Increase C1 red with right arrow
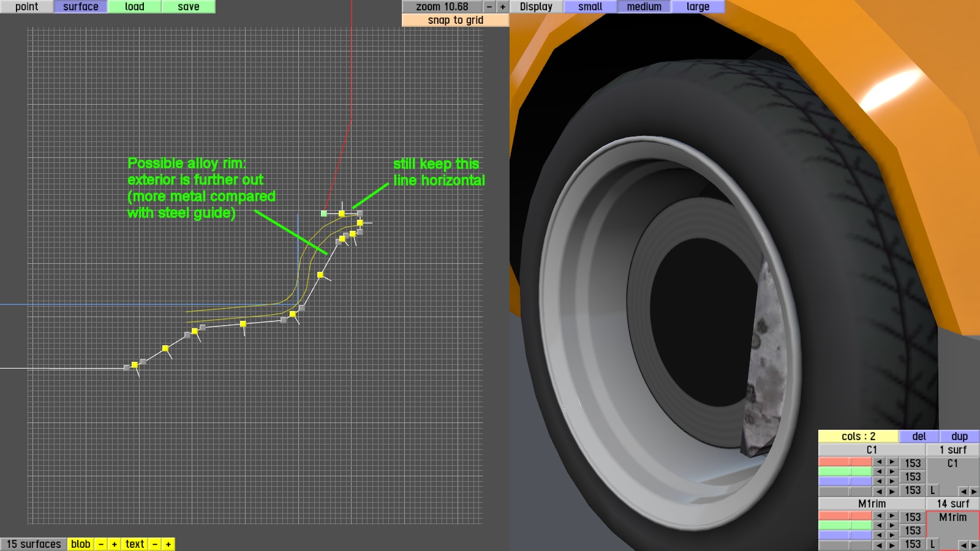The image size is (980, 551). click(x=892, y=462)
